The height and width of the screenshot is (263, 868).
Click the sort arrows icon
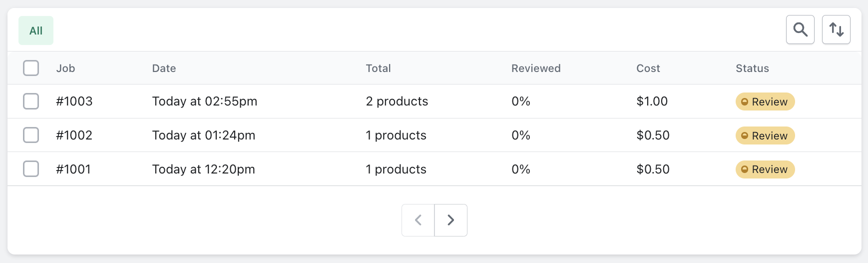pos(836,29)
